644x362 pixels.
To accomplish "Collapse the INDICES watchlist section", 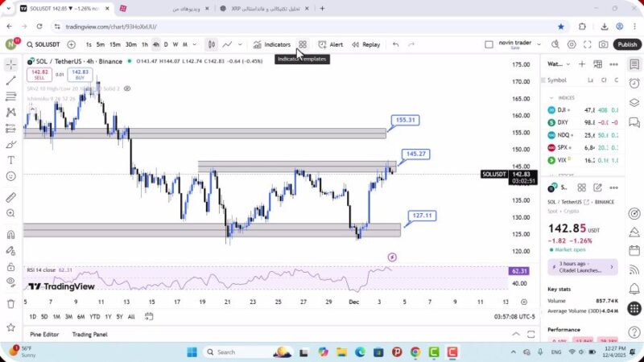I will pyautogui.click(x=551, y=97).
